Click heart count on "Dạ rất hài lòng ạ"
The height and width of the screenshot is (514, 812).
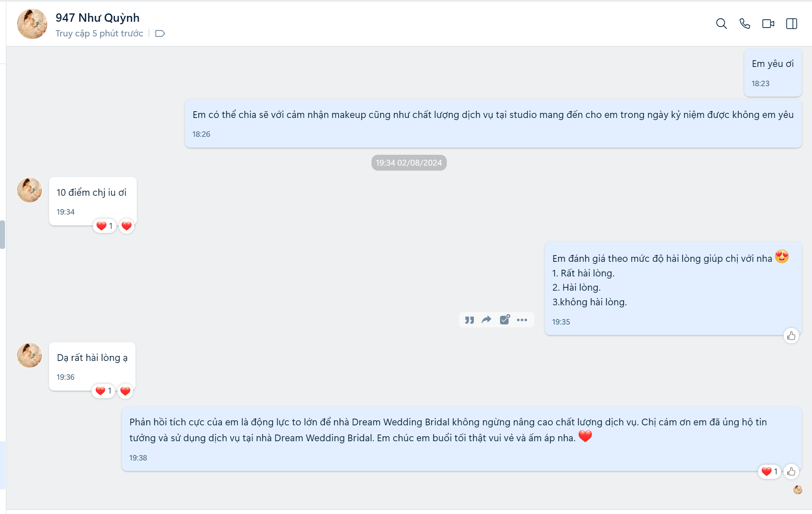103,391
